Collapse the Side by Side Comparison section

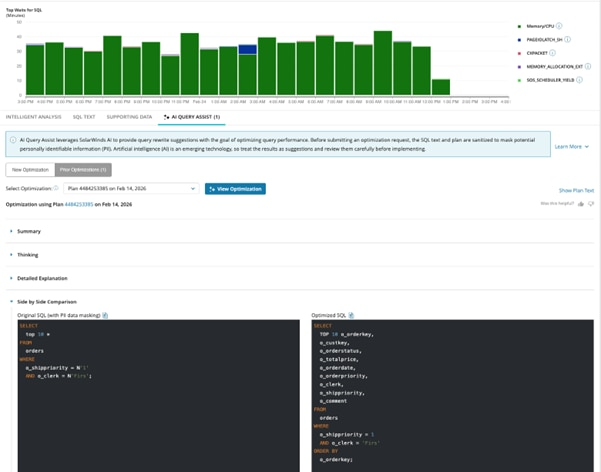coord(46,301)
